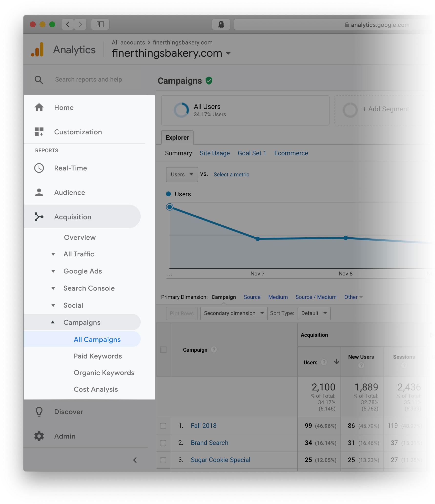Toggle the select-all checkbox in table header

(163, 350)
